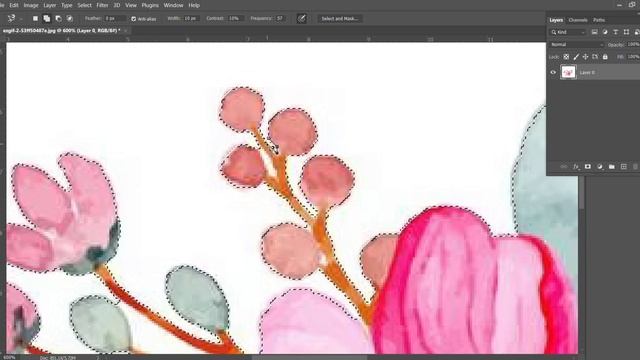Open the Select menu

coord(84,5)
